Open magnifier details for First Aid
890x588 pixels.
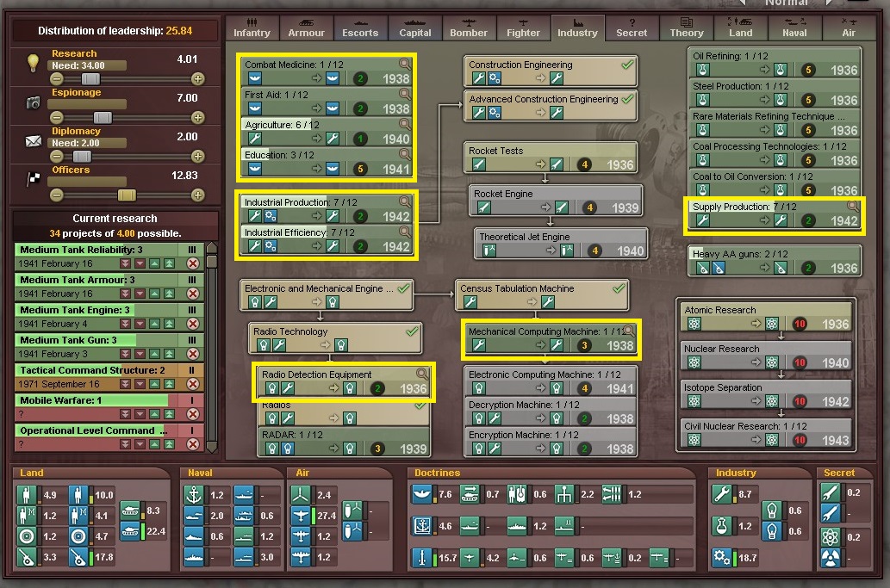[x=405, y=94]
